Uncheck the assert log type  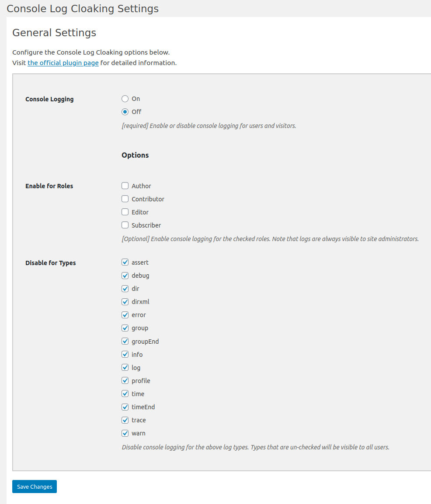click(125, 262)
